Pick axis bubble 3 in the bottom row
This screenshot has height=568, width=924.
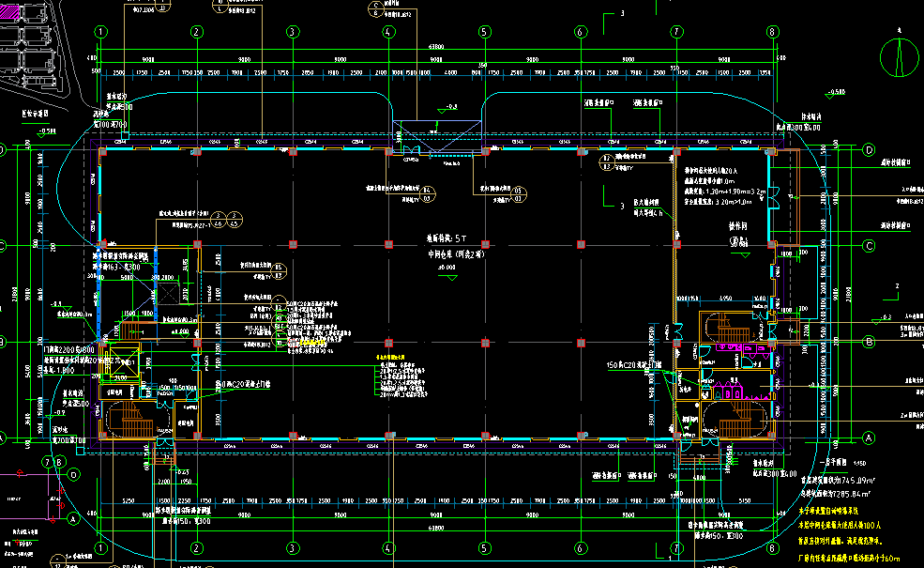[293, 548]
